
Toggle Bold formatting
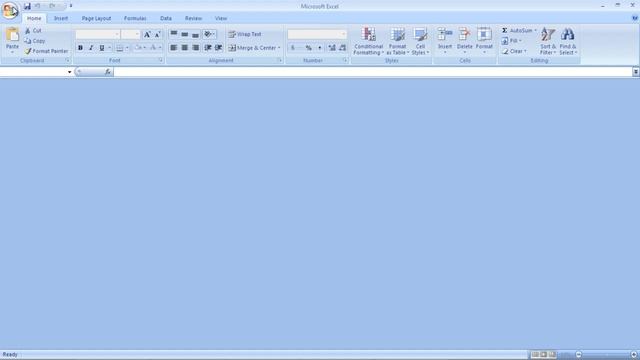pyautogui.click(x=80, y=48)
